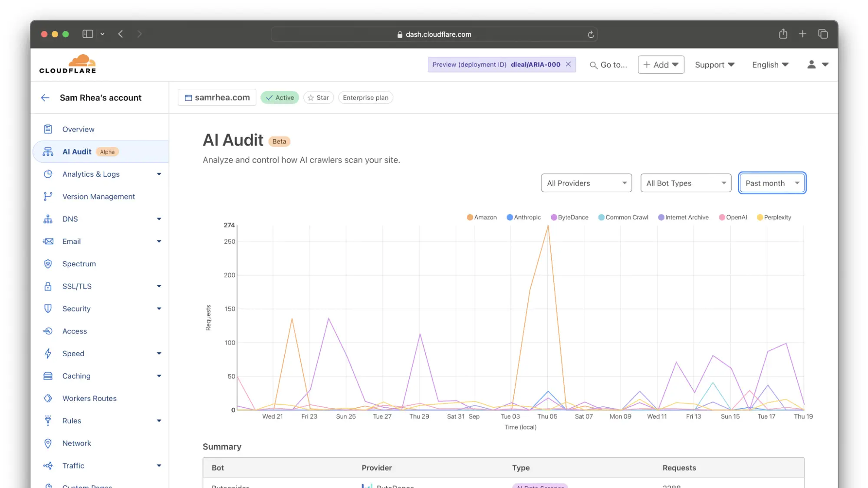Select the Workers Routes code icon
868x488 pixels.
coord(48,398)
